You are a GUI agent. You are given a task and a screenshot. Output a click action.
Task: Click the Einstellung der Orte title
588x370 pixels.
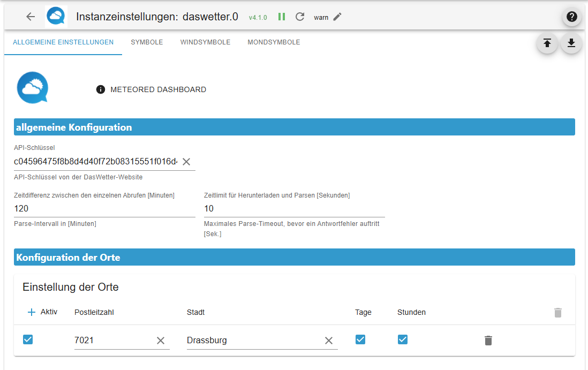(71, 287)
